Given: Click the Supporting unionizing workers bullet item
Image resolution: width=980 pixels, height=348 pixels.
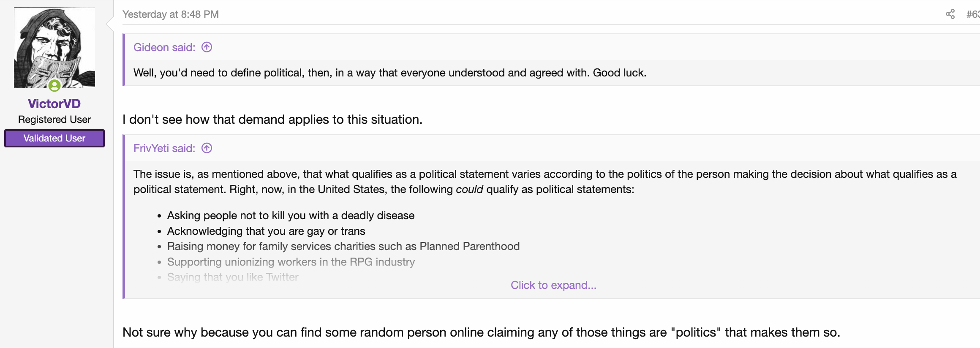Looking at the screenshot, I should [x=291, y=262].
